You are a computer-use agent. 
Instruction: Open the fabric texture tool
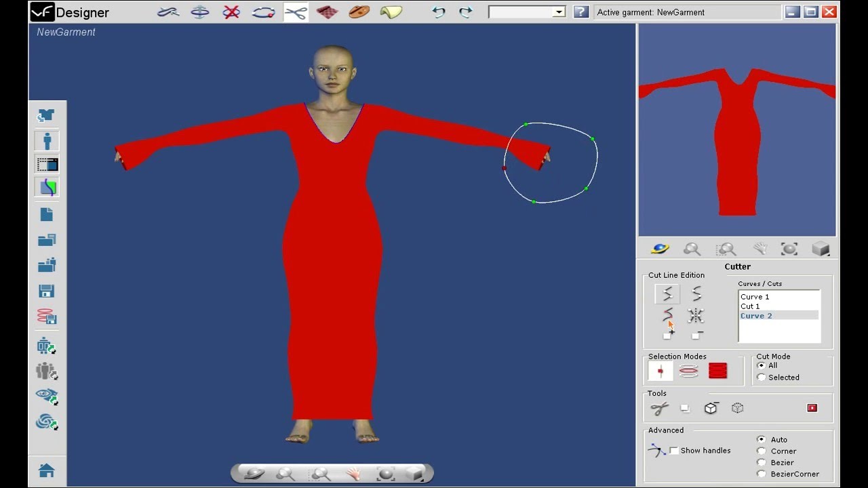(x=328, y=12)
